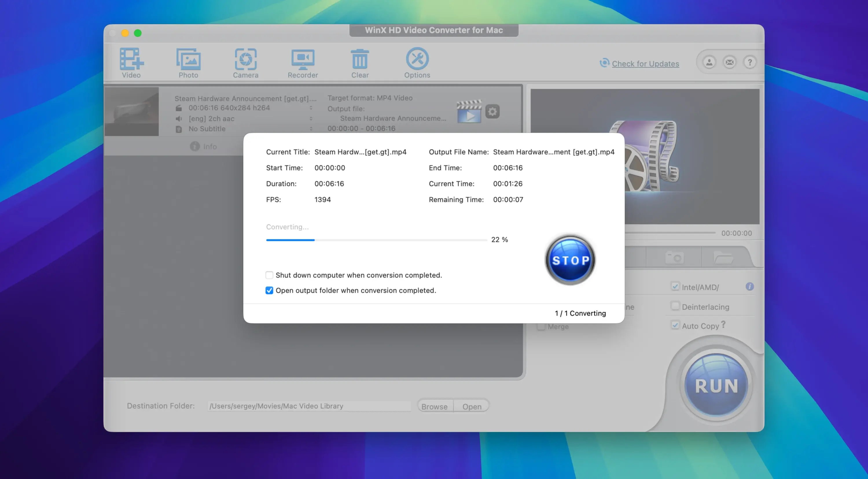Click the green zoom window button
Image resolution: width=868 pixels, height=479 pixels.
(x=137, y=33)
